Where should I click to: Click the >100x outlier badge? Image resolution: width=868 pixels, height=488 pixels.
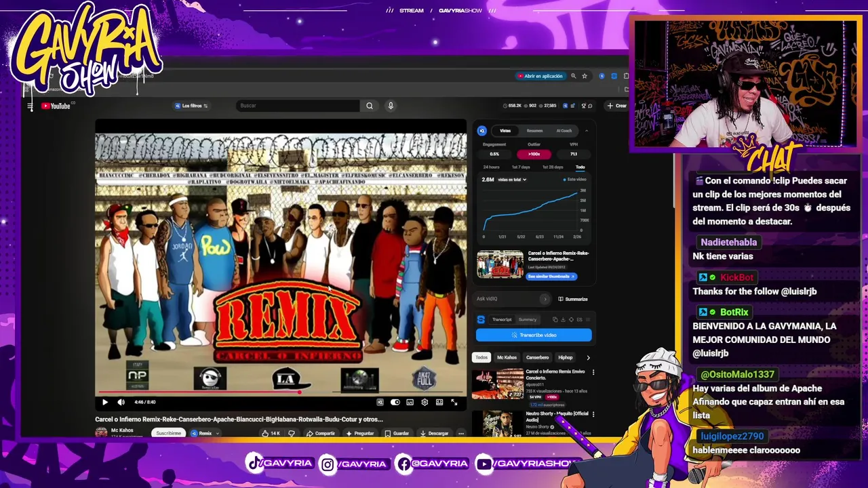(534, 154)
